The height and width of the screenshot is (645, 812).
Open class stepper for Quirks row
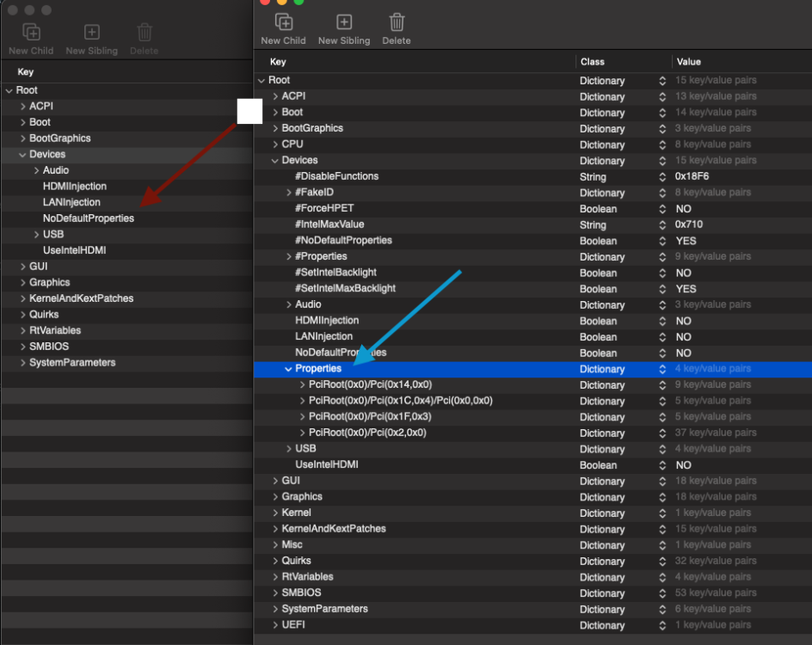(662, 561)
